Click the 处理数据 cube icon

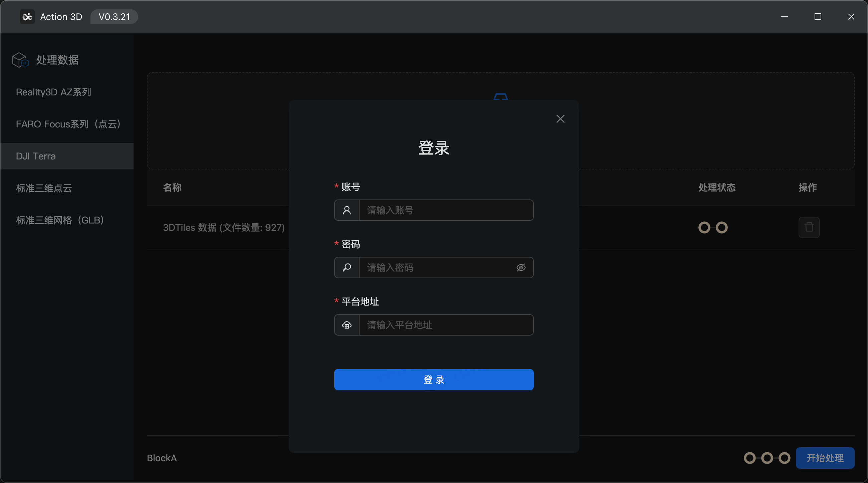[x=20, y=60]
